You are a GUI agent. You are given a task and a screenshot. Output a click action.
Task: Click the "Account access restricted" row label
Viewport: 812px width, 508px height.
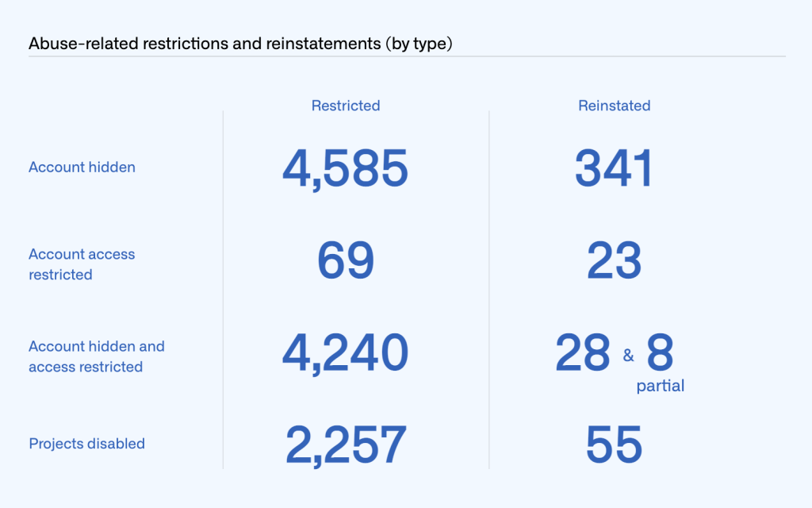tap(82, 264)
